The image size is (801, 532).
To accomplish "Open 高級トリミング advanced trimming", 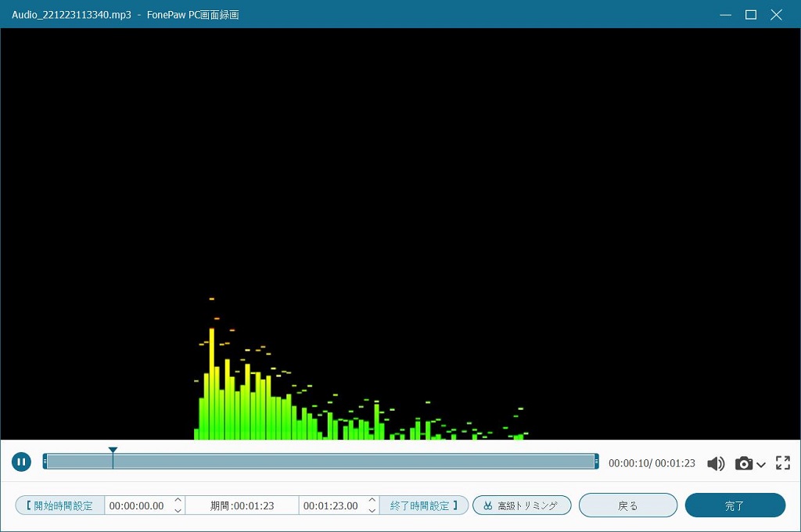I will (522, 505).
